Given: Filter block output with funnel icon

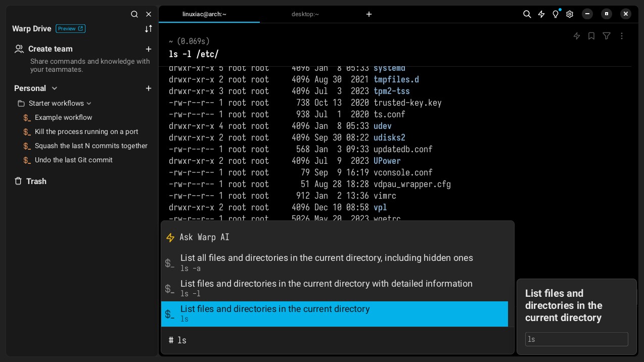Looking at the screenshot, I should 607,36.
